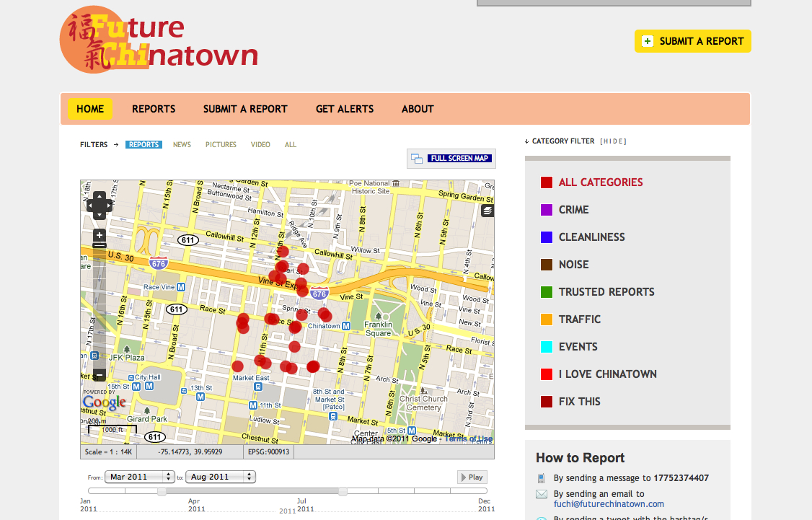Click the full screen map window icon
The width and height of the screenshot is (812, 520).
[417, 159]
